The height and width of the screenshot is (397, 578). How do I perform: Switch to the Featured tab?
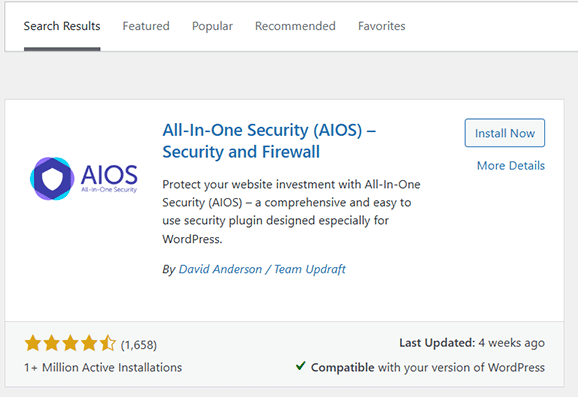[x=146, y=26]
